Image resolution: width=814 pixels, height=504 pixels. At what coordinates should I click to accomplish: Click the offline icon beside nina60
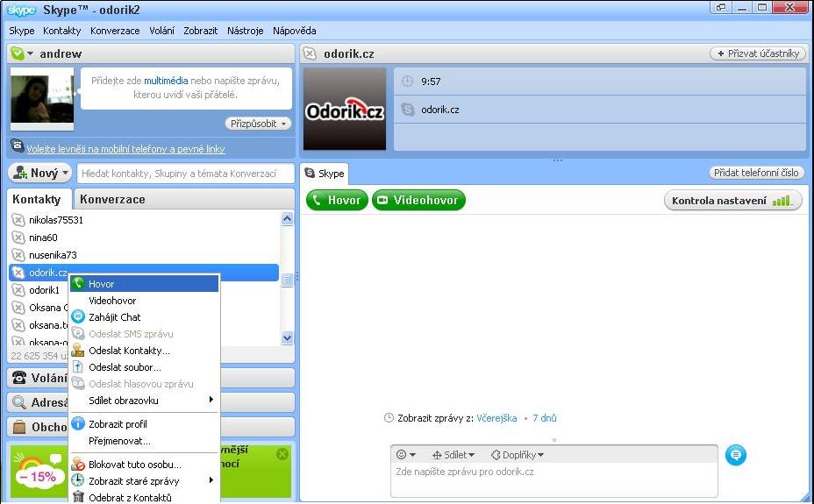[18, 238]
